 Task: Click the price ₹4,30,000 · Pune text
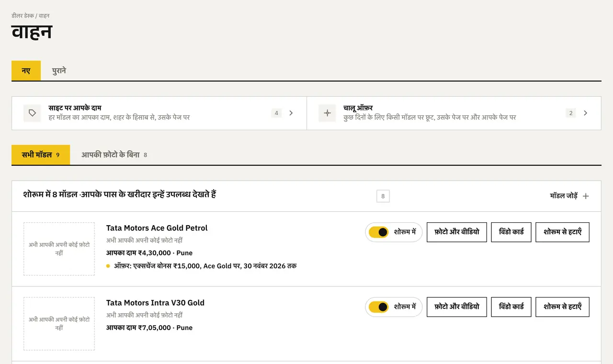click(149, 253)
